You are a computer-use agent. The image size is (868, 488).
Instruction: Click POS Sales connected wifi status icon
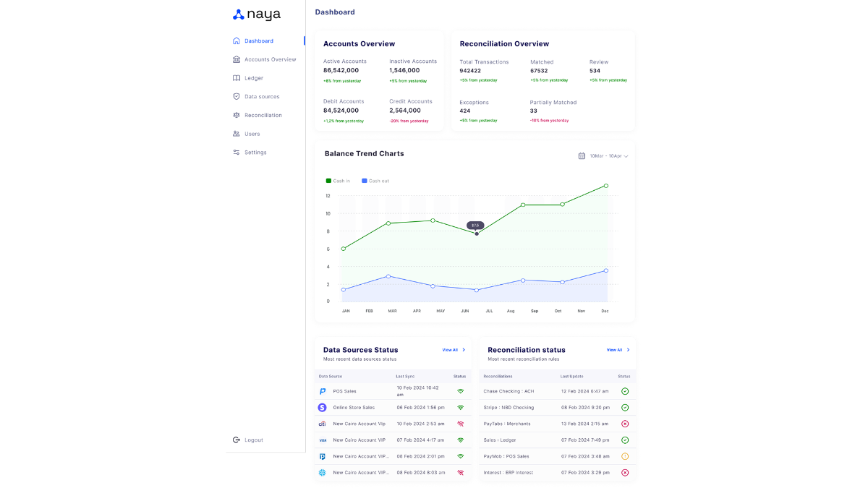click(460, 391)
